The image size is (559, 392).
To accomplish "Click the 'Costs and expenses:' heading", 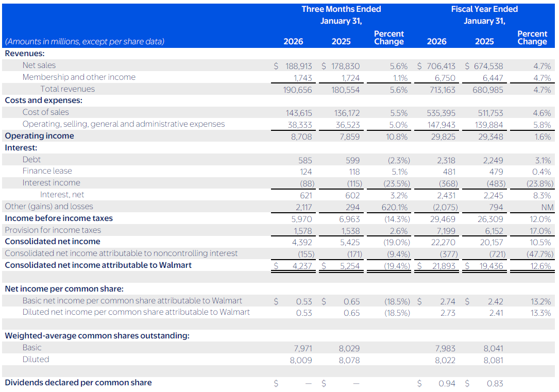I will (x=43, y=100).
